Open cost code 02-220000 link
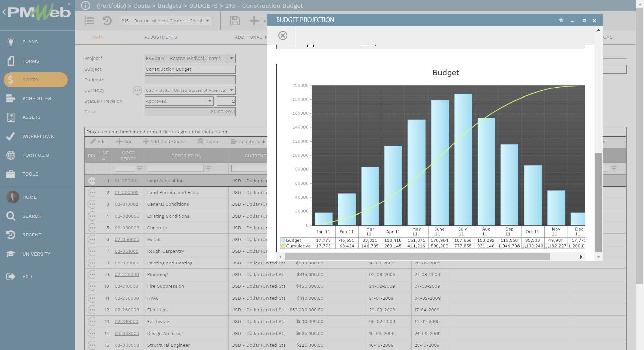Image resolution: width=644 pixels, height=350 pixels. coord(127,275)
